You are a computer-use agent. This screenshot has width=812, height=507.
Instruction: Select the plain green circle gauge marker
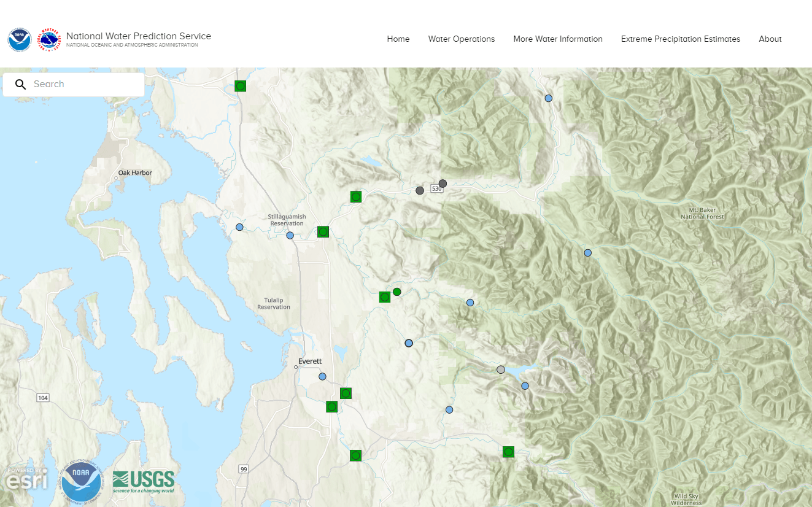[397, 292]
